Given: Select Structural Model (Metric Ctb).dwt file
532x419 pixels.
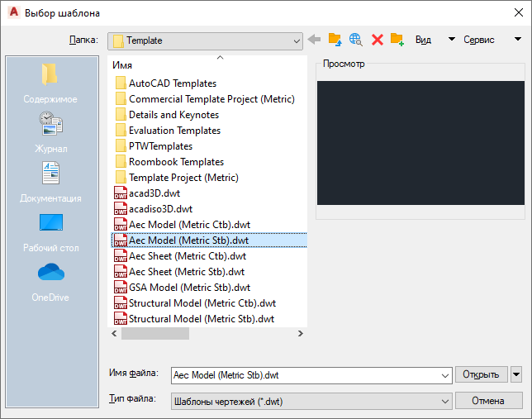Looking at the screenshot, I should coord(195,302).
